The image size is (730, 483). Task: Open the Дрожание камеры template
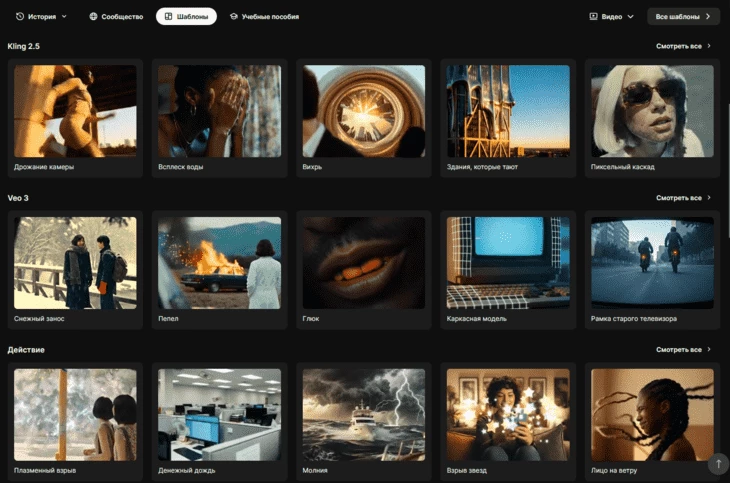click(x=75, y=111)
